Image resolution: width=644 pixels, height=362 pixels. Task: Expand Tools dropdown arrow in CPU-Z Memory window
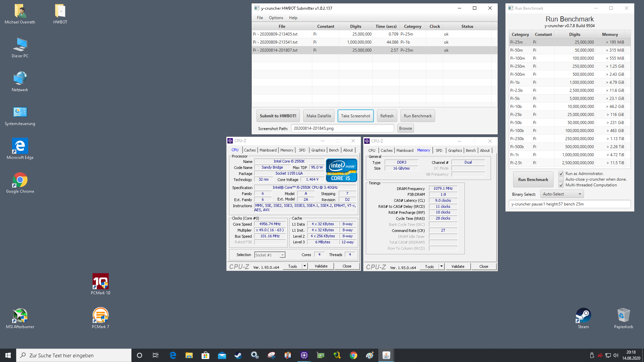click(441, 266)
